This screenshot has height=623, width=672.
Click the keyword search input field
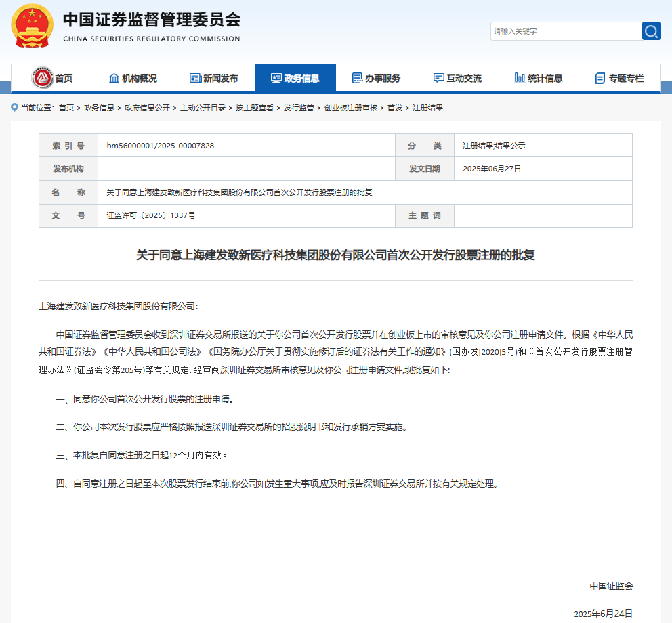(x=566, y=31)
